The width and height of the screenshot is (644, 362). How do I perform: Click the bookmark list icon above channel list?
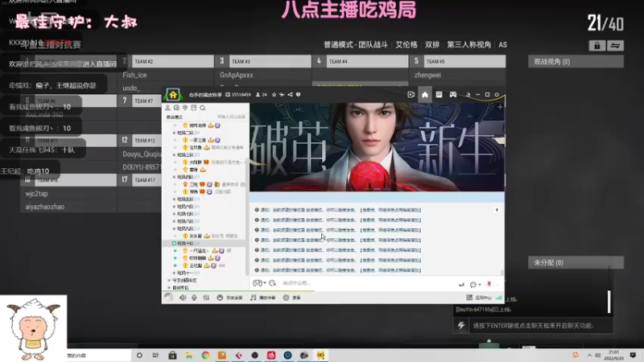coord(193,108)
